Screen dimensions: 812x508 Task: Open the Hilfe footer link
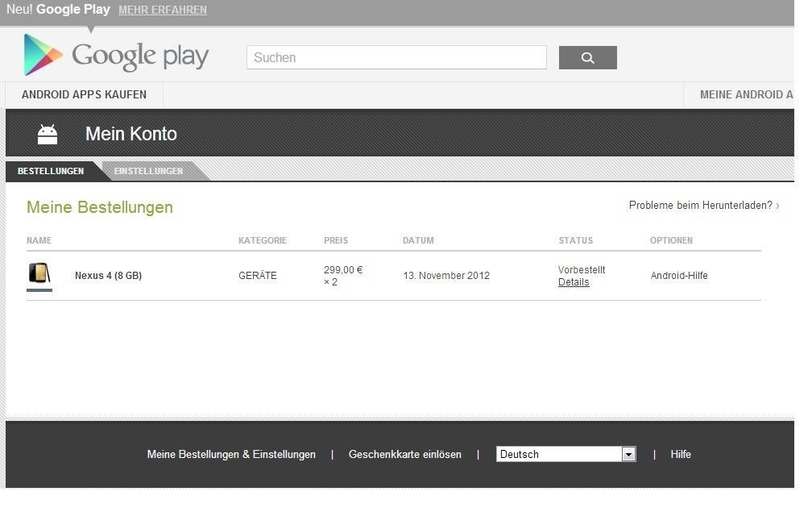point(681,455)
